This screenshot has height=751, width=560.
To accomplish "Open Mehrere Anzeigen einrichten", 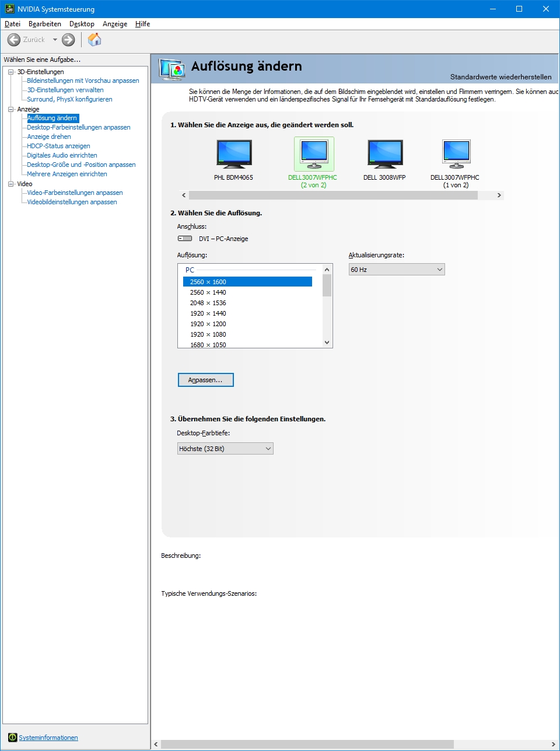I will pos(67,174).
